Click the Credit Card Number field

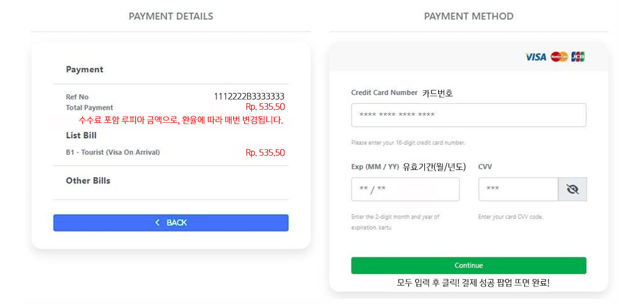(468, 115)
